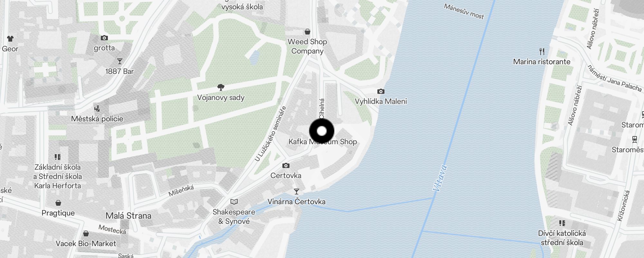644x258 pixels.
Task: Click the 1887 Bar cocktail icon
Action: [120, 61]
